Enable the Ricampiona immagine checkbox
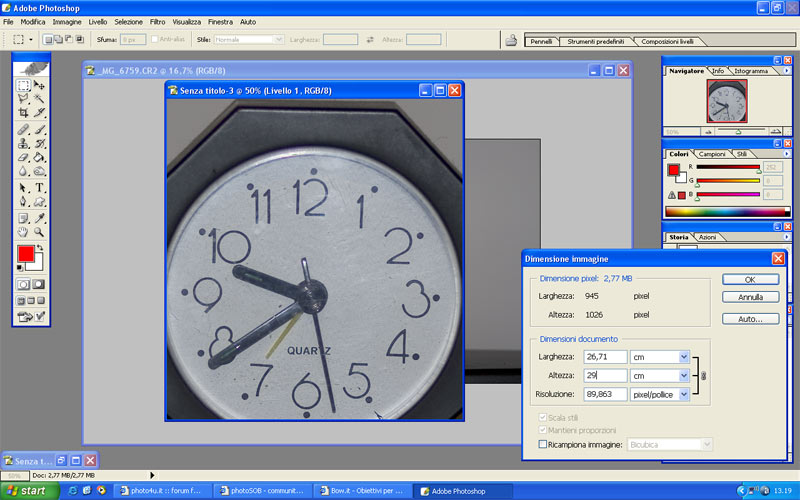The image size is (800, 500). (x=543, y=443)
